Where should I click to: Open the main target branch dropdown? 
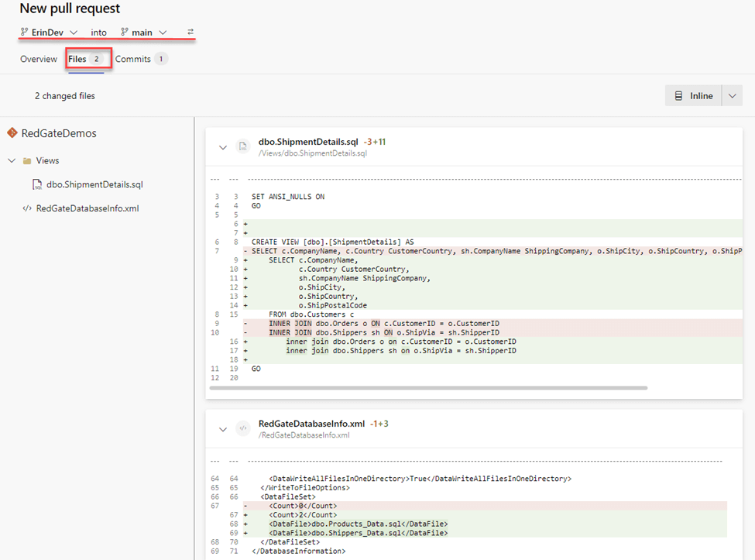click(x=163, y=33)
